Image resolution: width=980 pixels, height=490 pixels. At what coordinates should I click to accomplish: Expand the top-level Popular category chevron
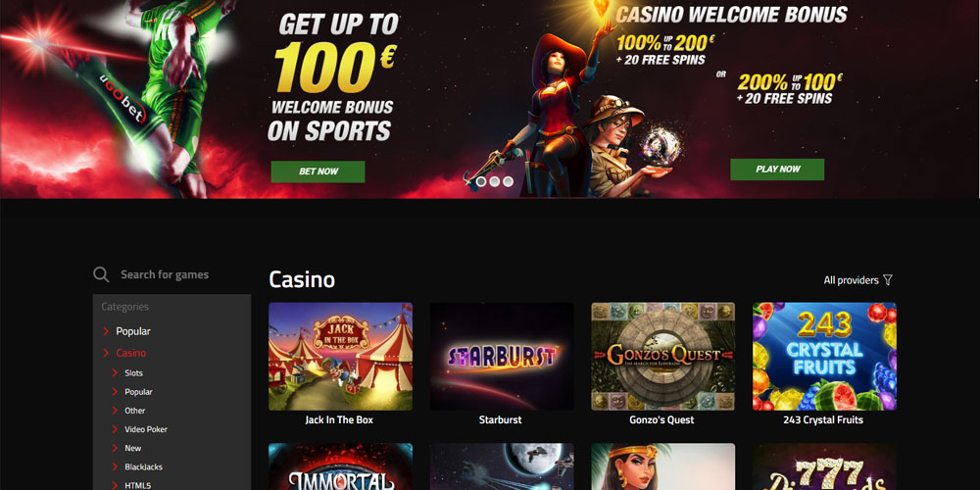[x=106, y=331]
